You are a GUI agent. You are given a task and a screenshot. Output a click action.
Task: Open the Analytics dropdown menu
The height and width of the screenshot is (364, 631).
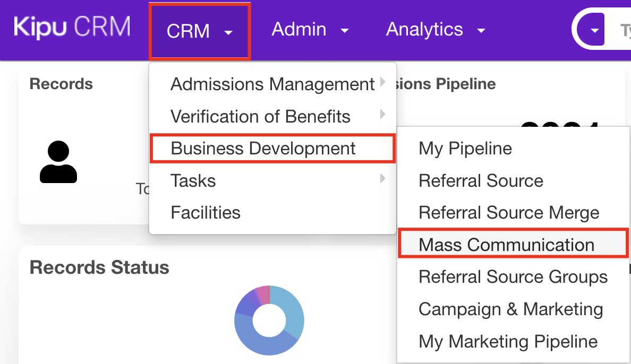point(435,30)
